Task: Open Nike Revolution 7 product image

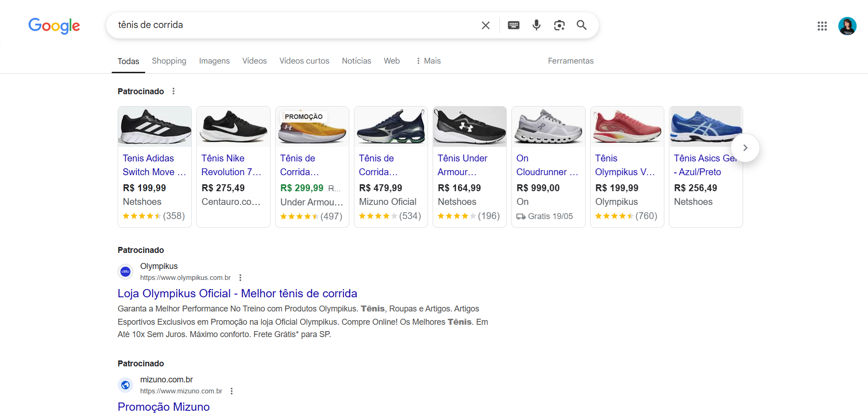Action: coord(233,127)
